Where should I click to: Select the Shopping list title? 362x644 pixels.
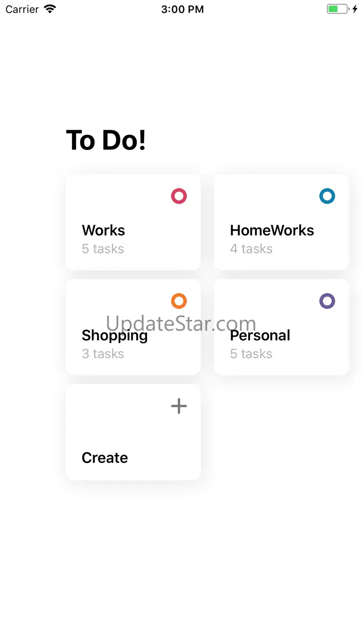115,336
